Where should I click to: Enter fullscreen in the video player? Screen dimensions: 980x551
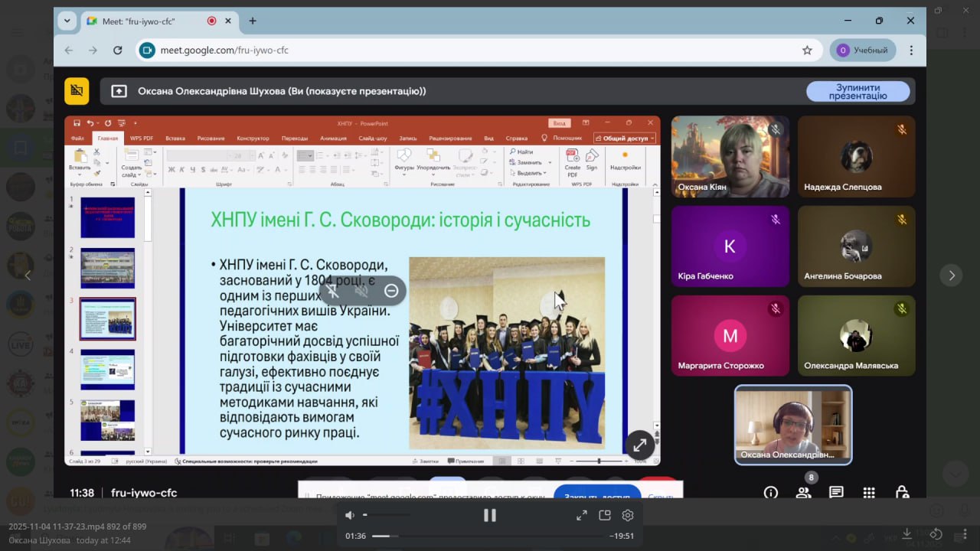pyautogui.click(x=582, y=515)
